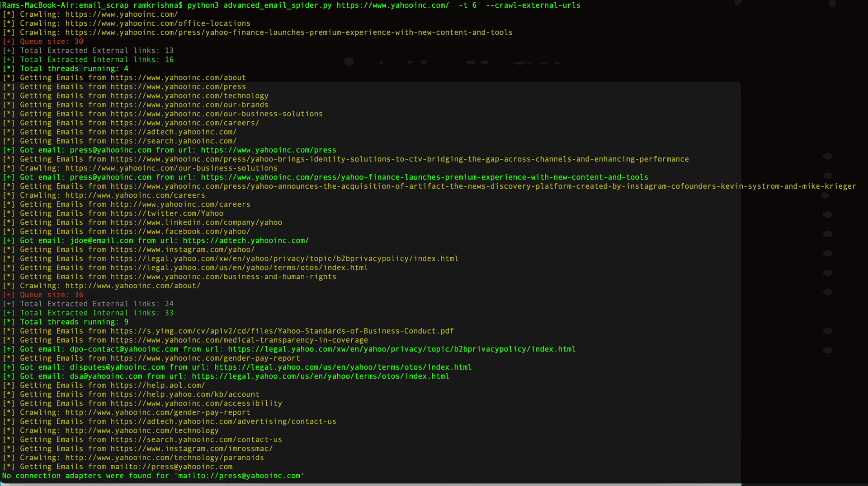This screenshot has height=486, width=868.
Task: Click the https://help.aol.com/ line
Action: (104, 386)
